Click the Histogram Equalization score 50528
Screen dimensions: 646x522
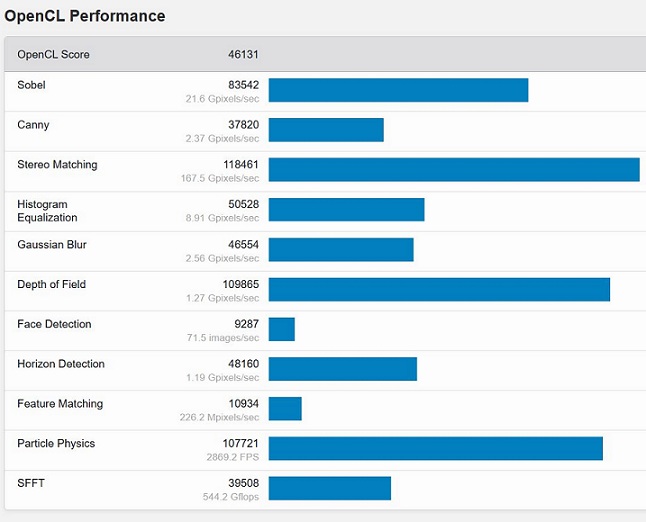243,204
